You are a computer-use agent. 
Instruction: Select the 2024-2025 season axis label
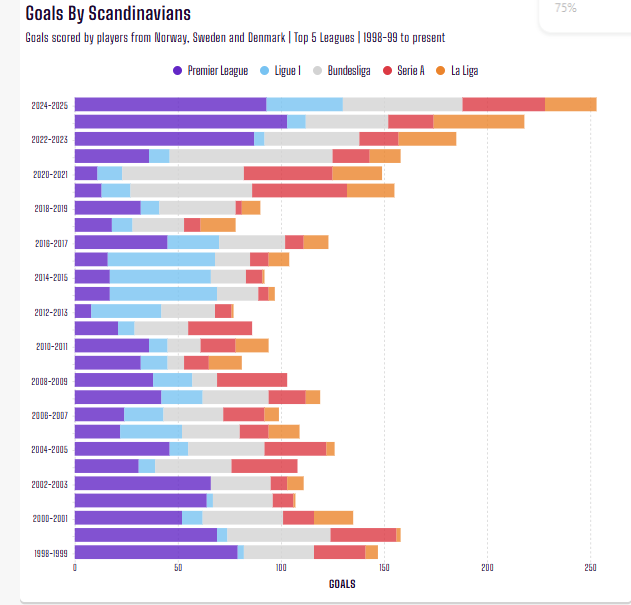(49, 105)
